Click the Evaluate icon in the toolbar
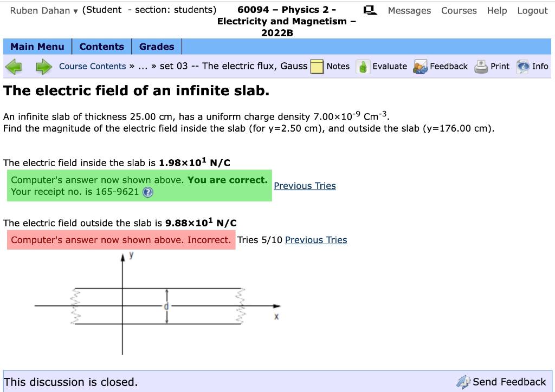This screenshot has height=392, width=555. coord(362,66)
